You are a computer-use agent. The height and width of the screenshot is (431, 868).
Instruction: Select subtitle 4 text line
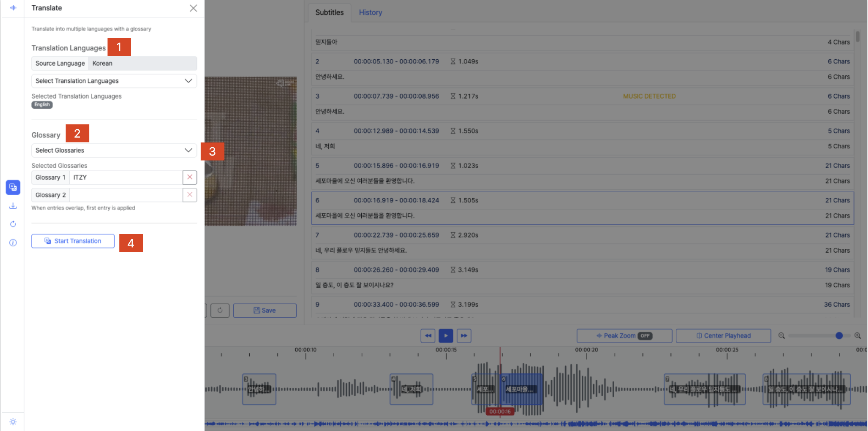click(325, 146)
